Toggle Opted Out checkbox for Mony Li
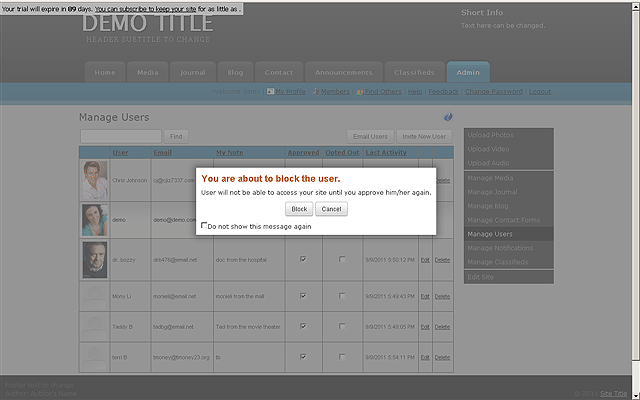Image resolution: width=640 pixels, height=400 pixels. [x=342, y=298]
